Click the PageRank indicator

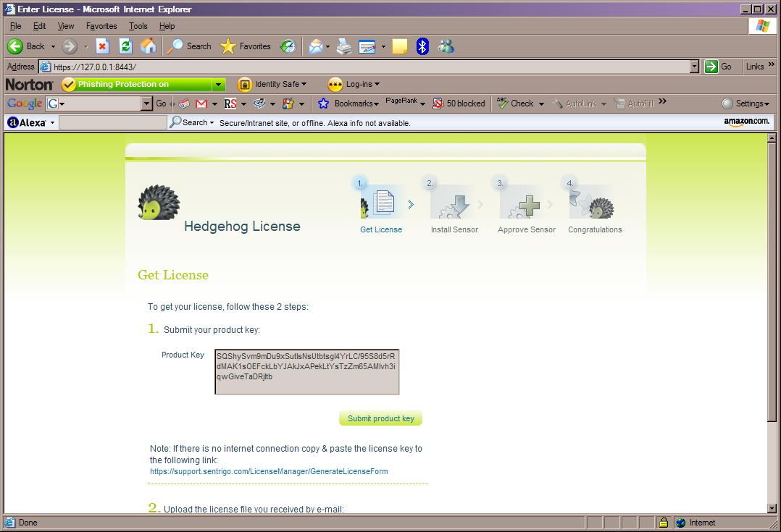point(401,103)
